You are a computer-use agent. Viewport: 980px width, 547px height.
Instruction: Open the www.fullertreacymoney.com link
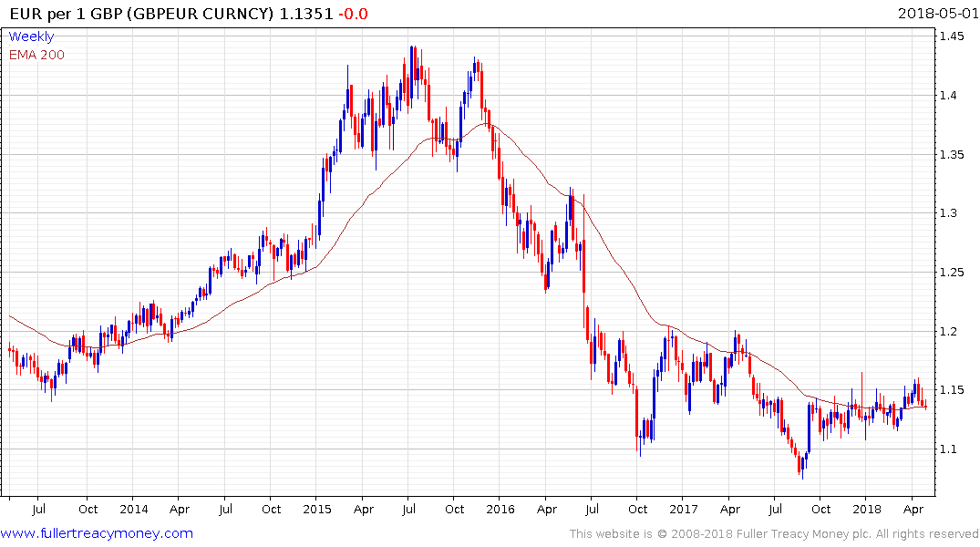pyautogui.click(x=97, y=533)
